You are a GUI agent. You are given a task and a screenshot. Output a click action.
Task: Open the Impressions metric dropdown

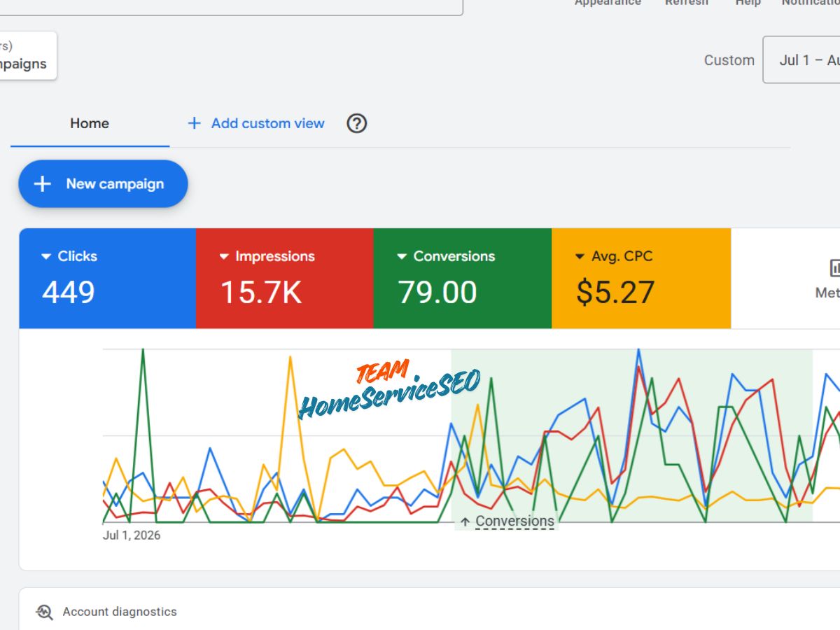point(267,256)
